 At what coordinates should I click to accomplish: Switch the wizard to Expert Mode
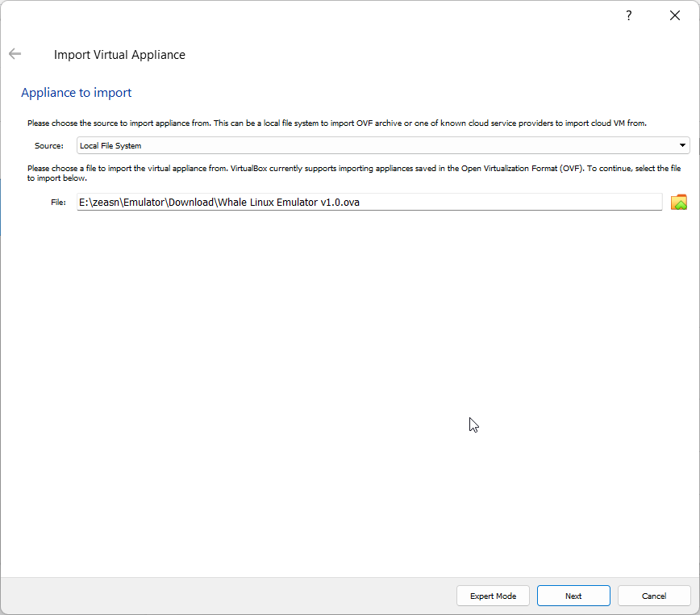pos(493,596)
